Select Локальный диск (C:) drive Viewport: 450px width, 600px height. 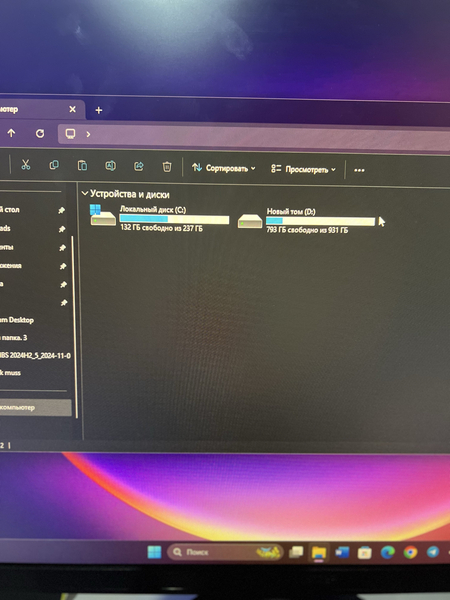tap(159, 218)
